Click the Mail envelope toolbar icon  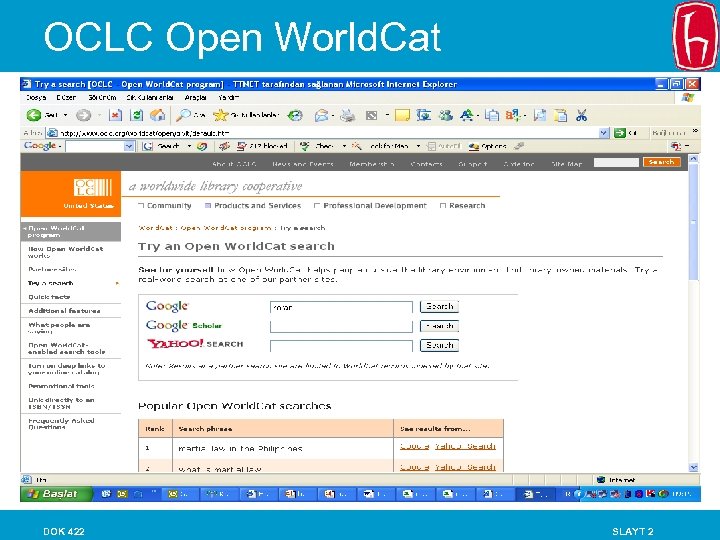(321, 115)
